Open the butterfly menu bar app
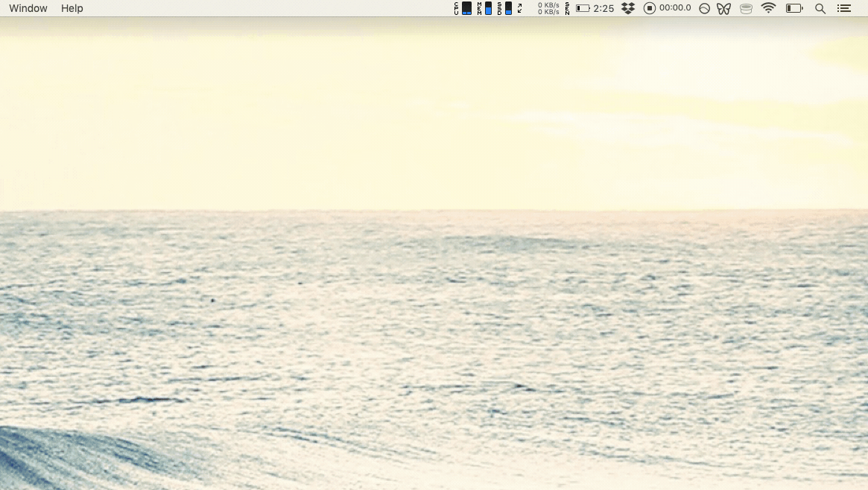The image size is (868, 490). coord(723,8)
